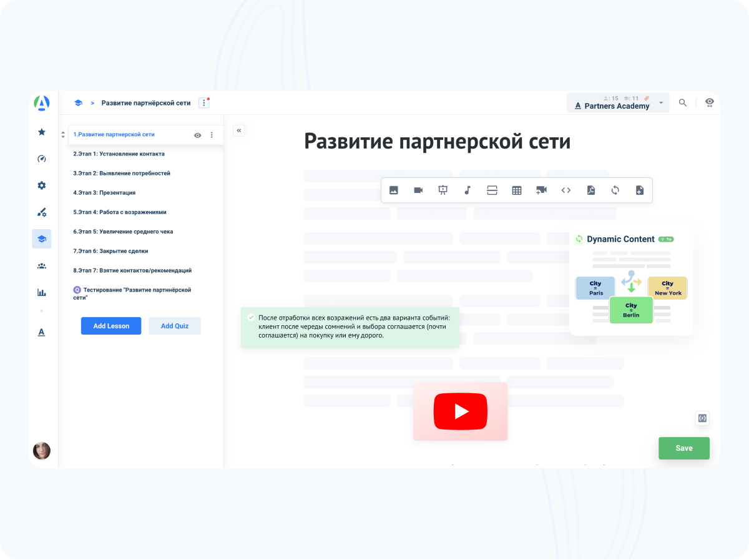Select lesson 'Этап 3: Презентация'
Viewport: 749px width, 560px height.
pyautogui.click(x=104, y=193)
